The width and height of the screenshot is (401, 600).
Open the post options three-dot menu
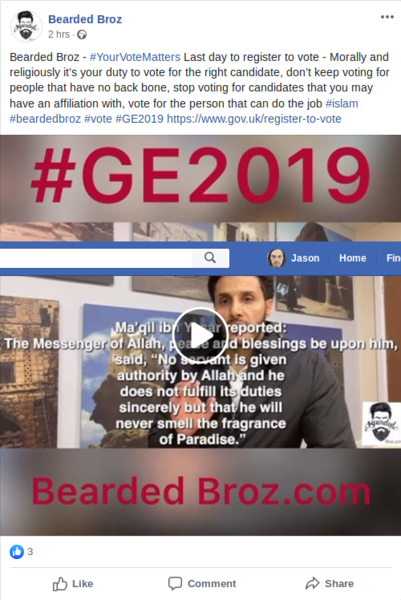(x=387, y=17)
